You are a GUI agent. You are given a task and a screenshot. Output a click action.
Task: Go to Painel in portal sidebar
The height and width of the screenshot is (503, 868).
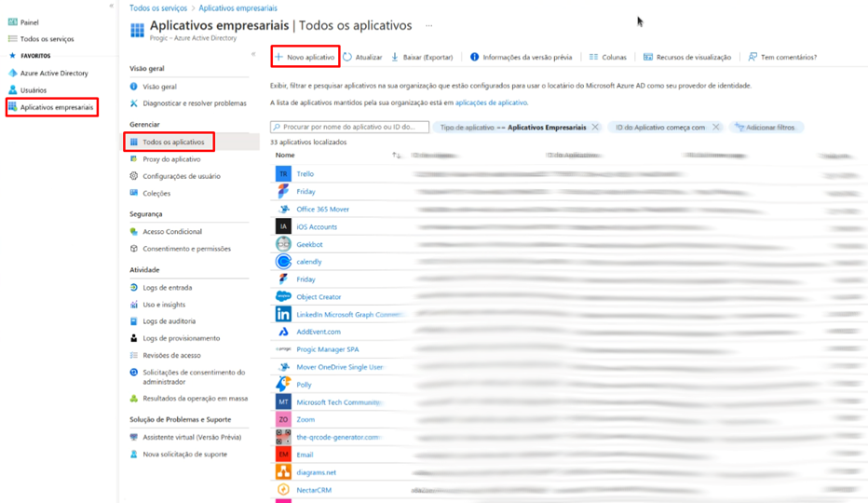30,22
